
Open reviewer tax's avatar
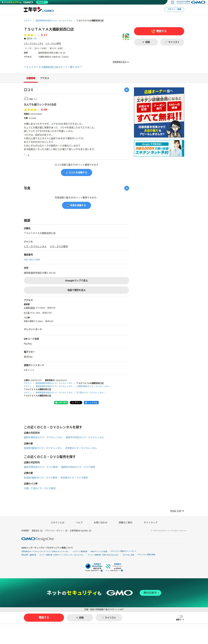point(26,99)
